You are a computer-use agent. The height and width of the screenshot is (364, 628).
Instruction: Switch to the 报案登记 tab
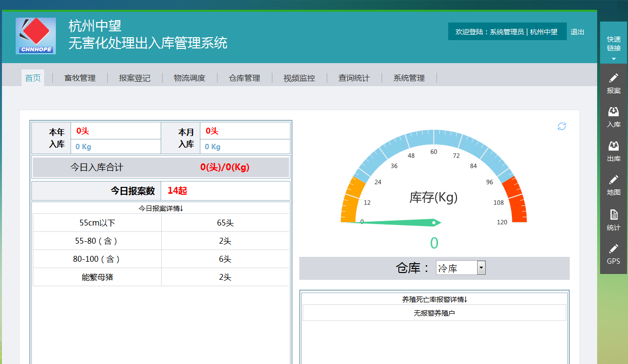click(x=134, y=78)
